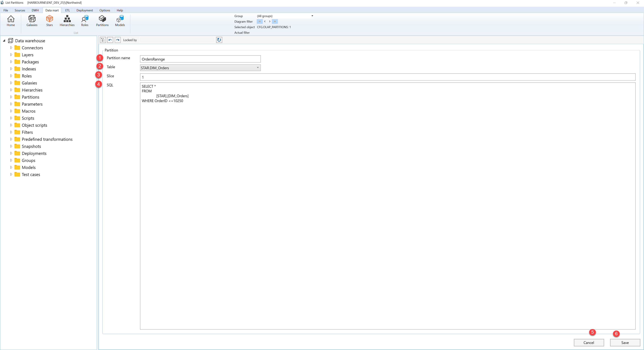Click the Slice input field

pos(388,77)
